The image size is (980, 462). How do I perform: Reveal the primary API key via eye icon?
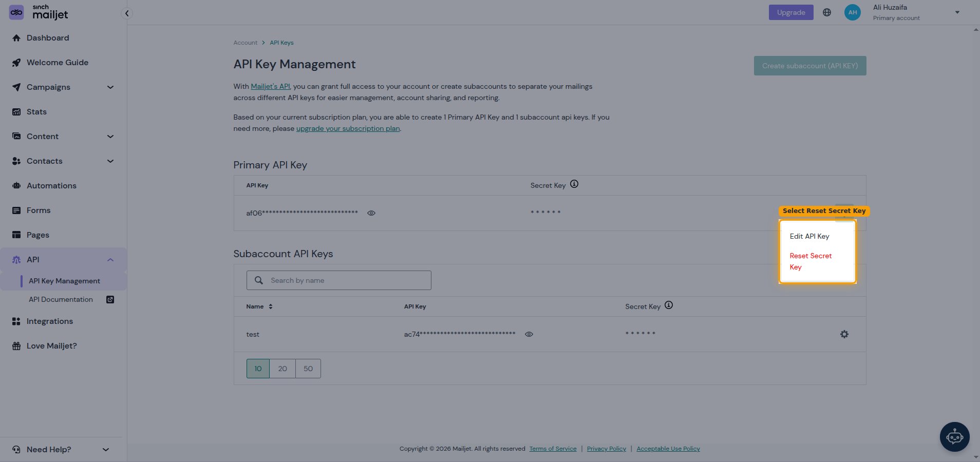pos(371,213)
